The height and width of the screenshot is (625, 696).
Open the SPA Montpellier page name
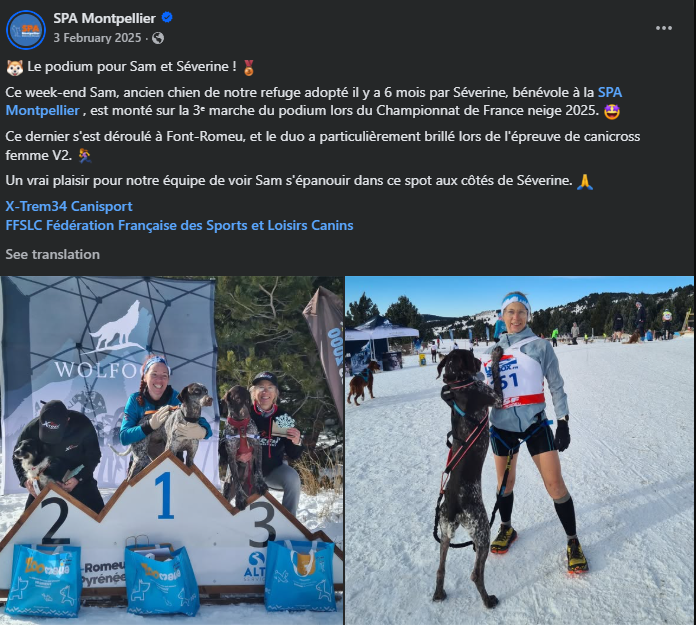[104, 18]
